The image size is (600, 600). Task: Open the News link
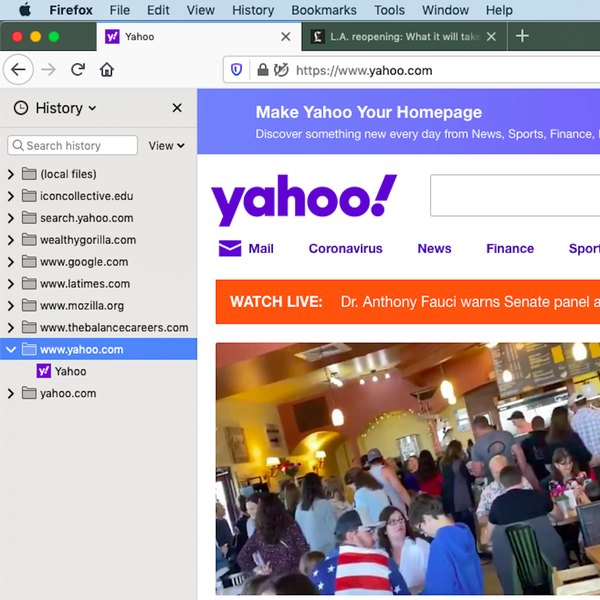434,248
